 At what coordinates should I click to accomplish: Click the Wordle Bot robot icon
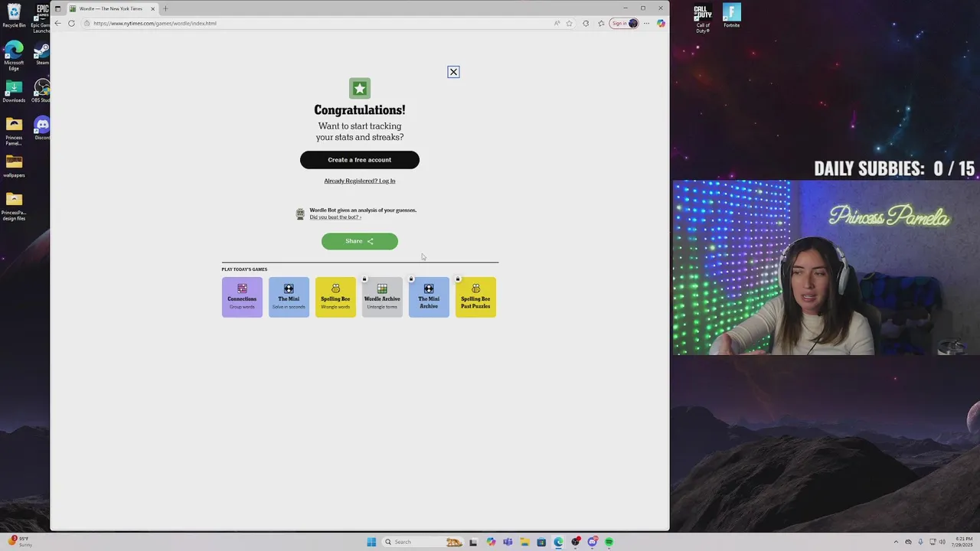300,214
